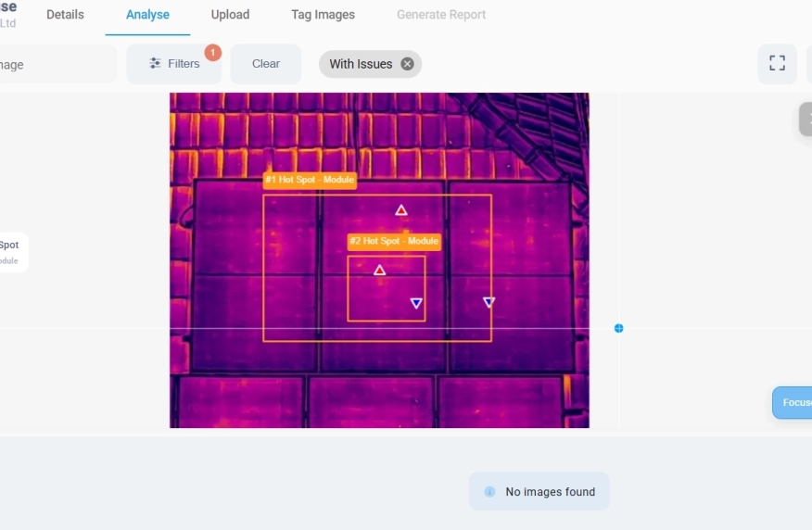Select the Analyse tab

pos(147,15)
